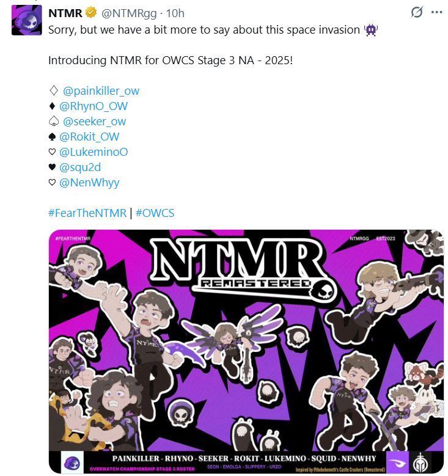The width and height of the screenshot is (448, 476).
Task: Click the NTMR profile avatar
Action: coord(27,20)
